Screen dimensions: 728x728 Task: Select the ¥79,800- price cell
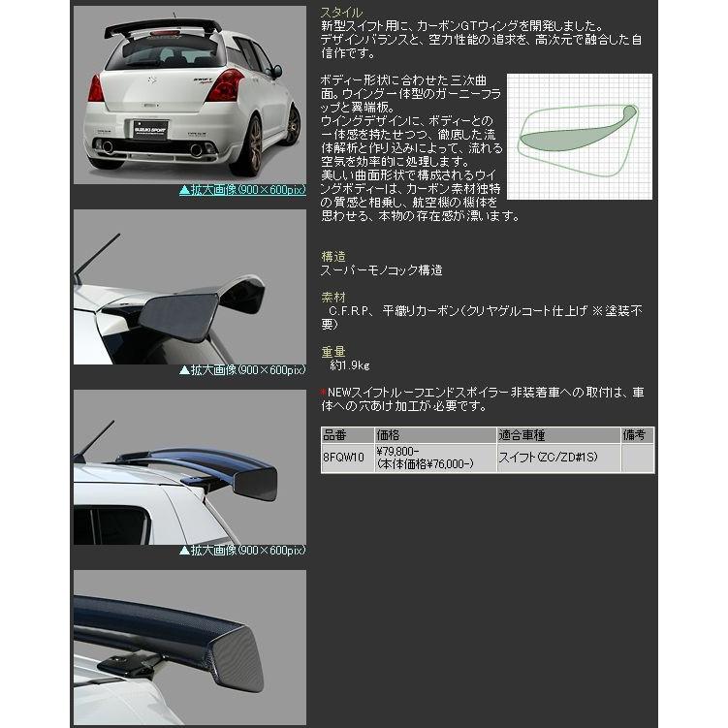tap(435, 458)
